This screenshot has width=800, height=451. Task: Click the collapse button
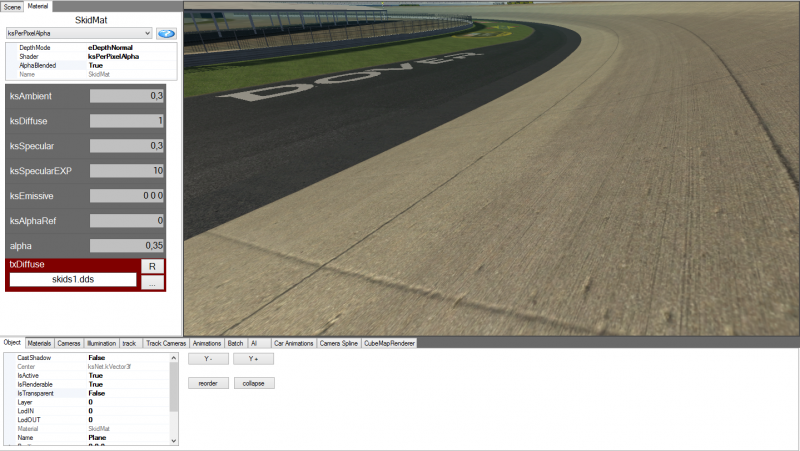(254, 383)
